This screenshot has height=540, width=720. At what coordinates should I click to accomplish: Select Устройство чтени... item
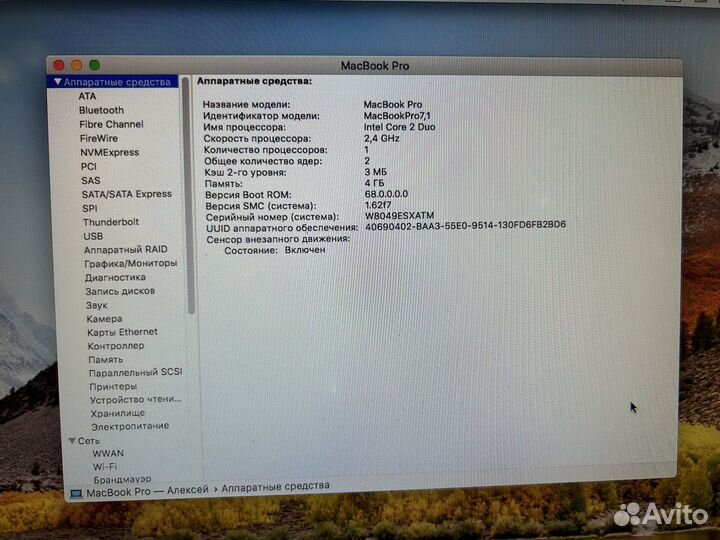pyautogui.click(x=135, y=399)
